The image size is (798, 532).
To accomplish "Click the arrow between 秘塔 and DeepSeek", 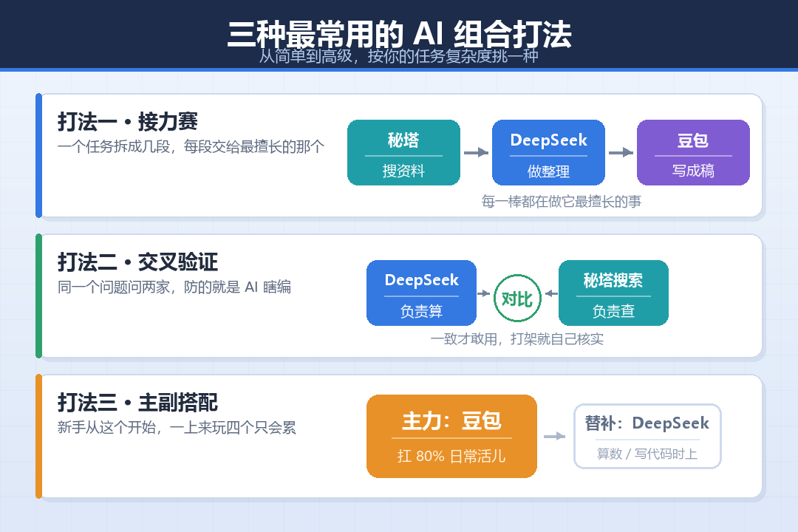I will (477, 152).
